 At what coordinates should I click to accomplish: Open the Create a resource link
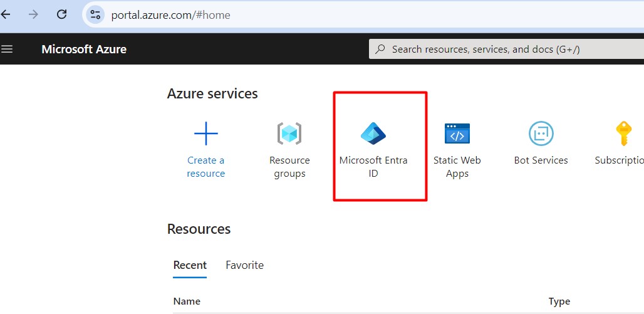205,167
